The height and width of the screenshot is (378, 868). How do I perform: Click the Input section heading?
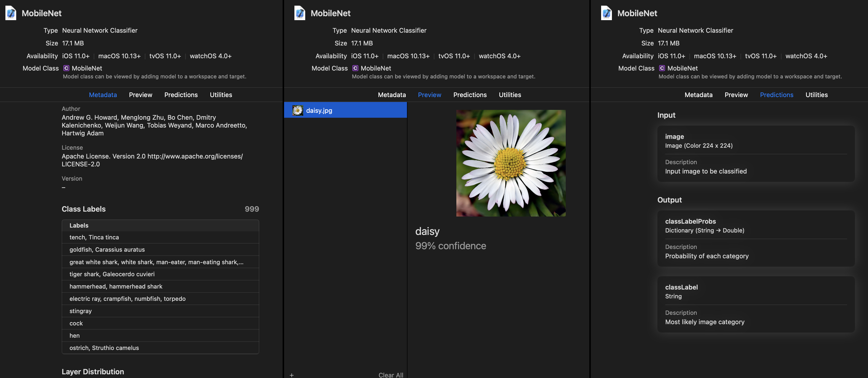click(x=666, y=115)
